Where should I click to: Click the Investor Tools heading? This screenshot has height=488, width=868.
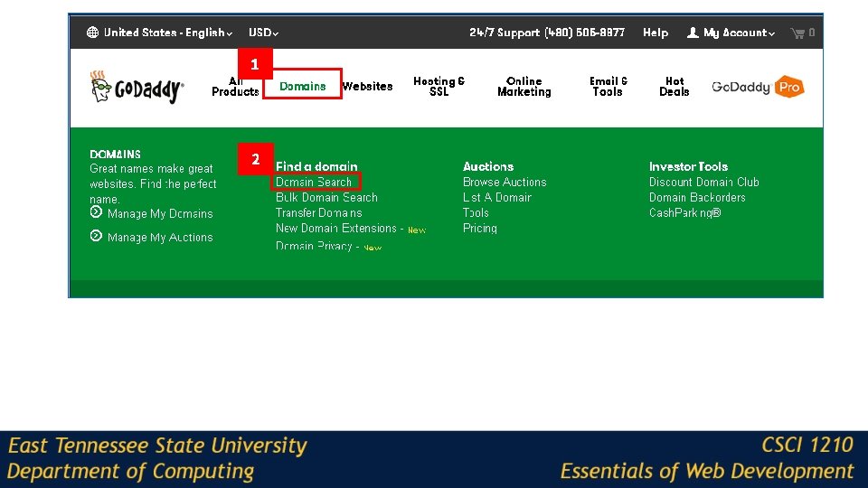(x=688, y=166)
